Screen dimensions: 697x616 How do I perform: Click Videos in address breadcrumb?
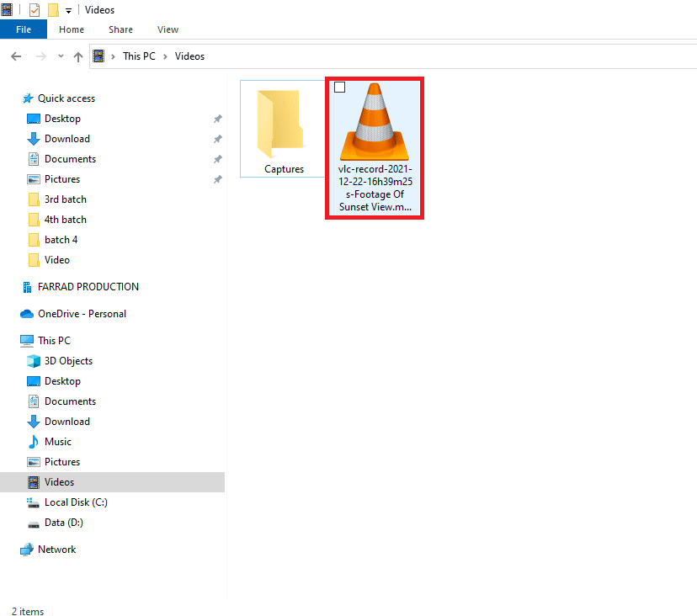click(189, 56)
